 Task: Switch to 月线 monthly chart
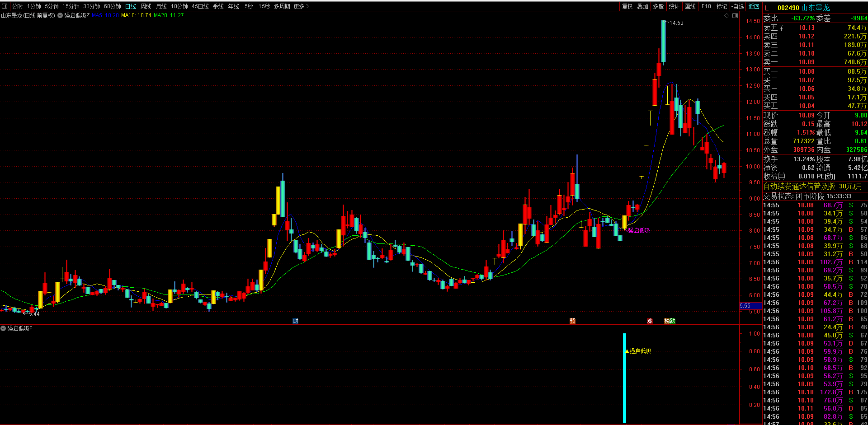tap(161, 6)
